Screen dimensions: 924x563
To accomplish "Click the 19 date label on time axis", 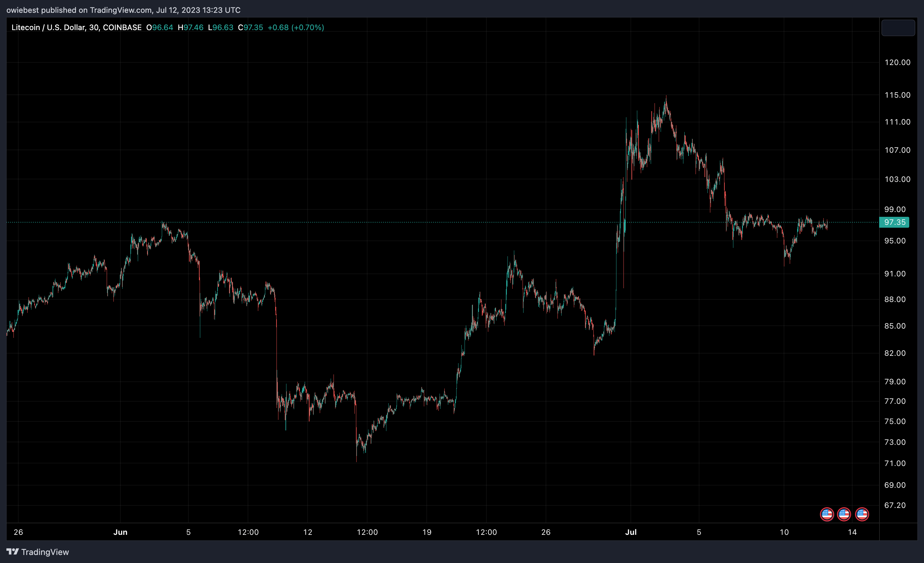I will pyautogui.click(x=427, y=532).
